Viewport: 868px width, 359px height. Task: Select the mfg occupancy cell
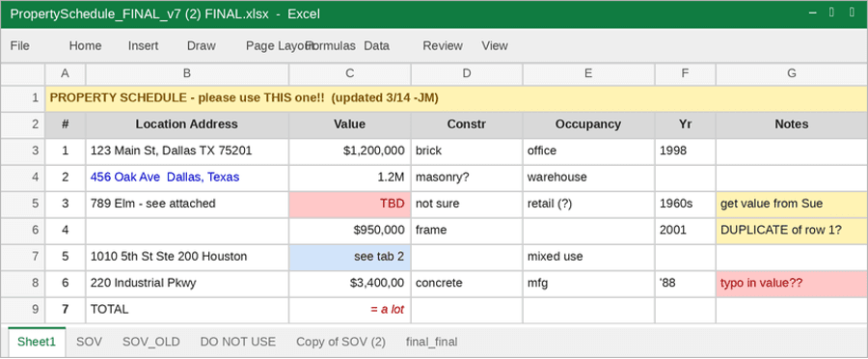pyautogui.click(x=588, y=283)
